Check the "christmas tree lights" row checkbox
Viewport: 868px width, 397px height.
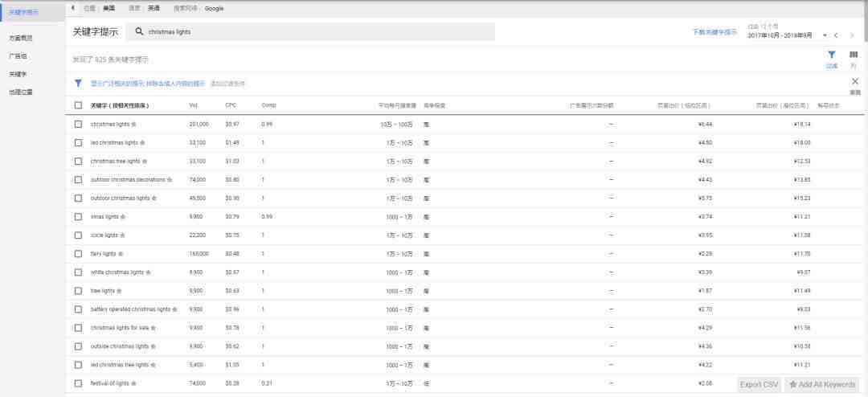coord(78,161)
